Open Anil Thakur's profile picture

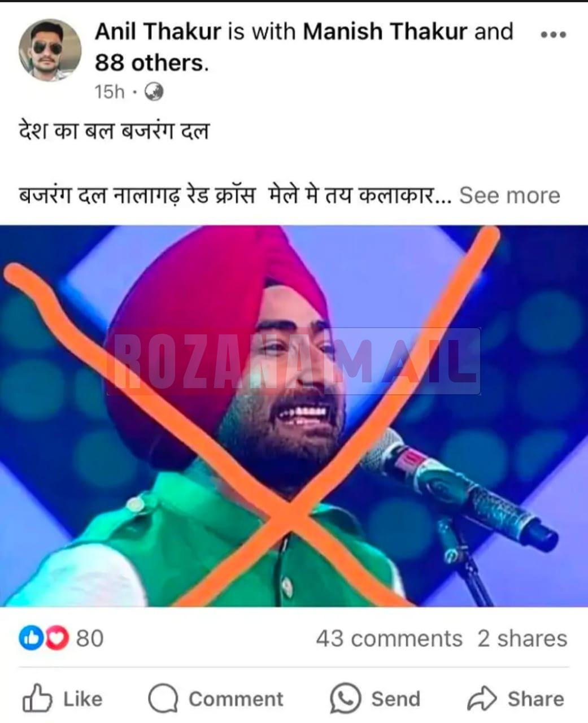click(x=50, y=50)
